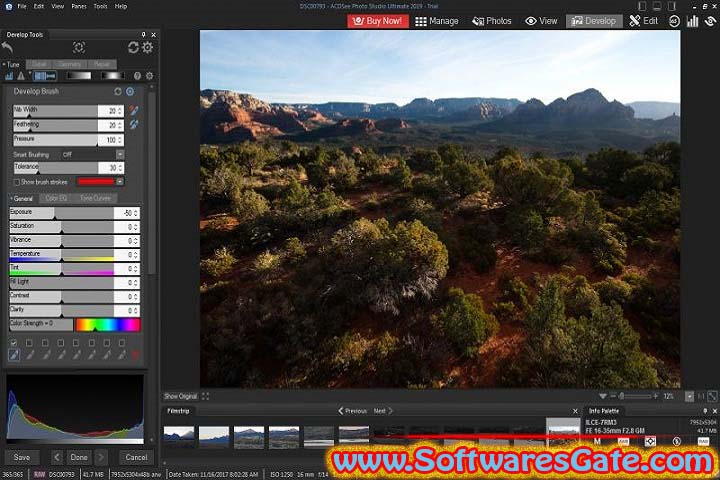Open the statistics bar chart icon in mode bar
The width and height of the screenshot is (720, 480).
(692, 21)
